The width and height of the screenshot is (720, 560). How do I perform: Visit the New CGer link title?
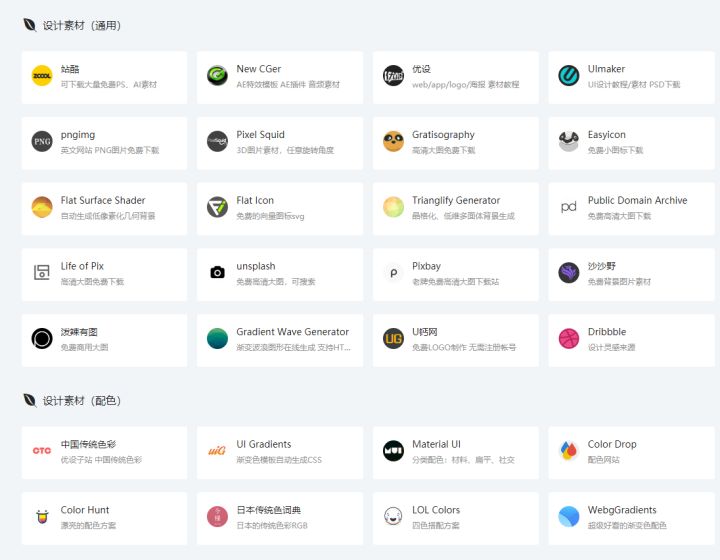coord(259,69)
